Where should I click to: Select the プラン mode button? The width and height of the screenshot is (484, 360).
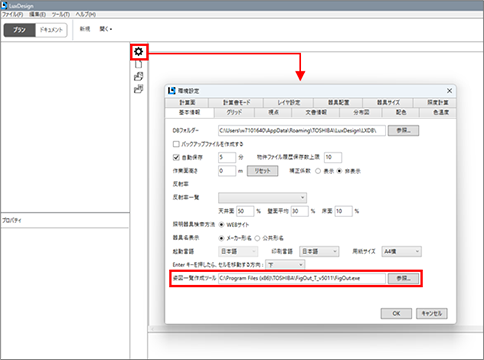pos(19,30)
